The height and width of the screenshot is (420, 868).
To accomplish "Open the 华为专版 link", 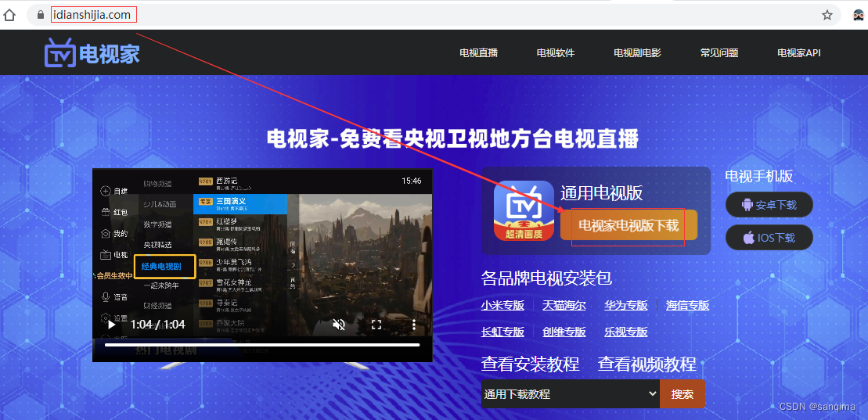I will (626, 306).
